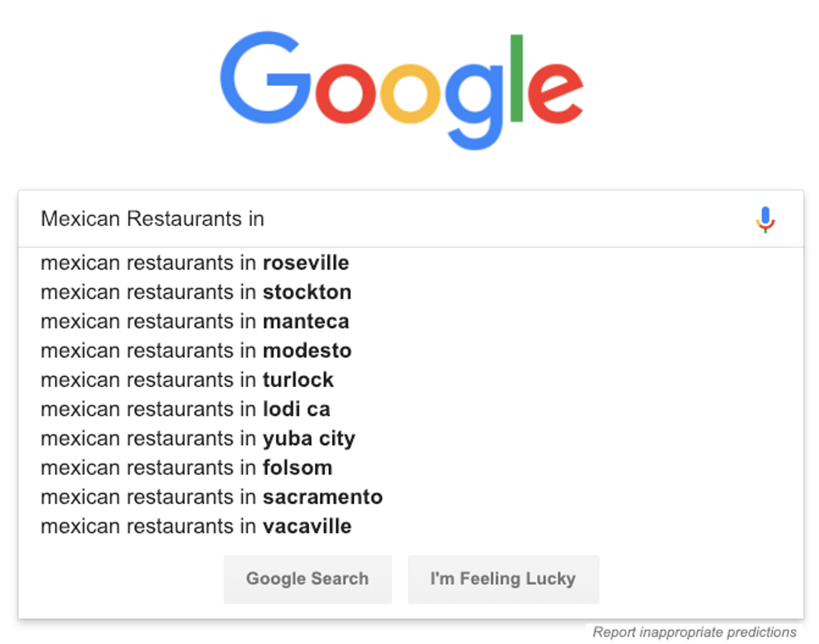Click the green letter l in the Google logo
The image size is (819, 644).
pos(516,78)
